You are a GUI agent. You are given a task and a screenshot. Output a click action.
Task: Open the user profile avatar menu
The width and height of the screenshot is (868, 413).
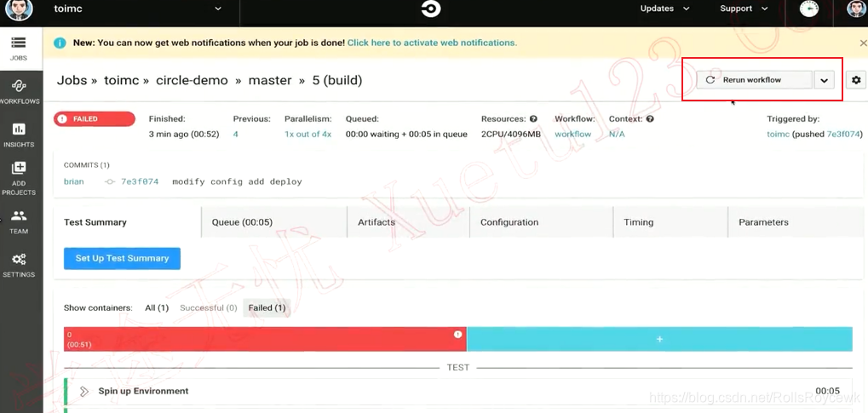[858, 9]
